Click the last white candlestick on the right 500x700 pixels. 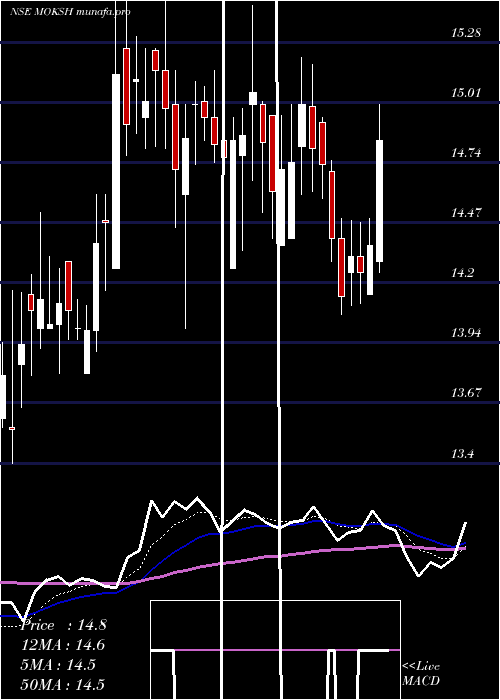(379, 201)
